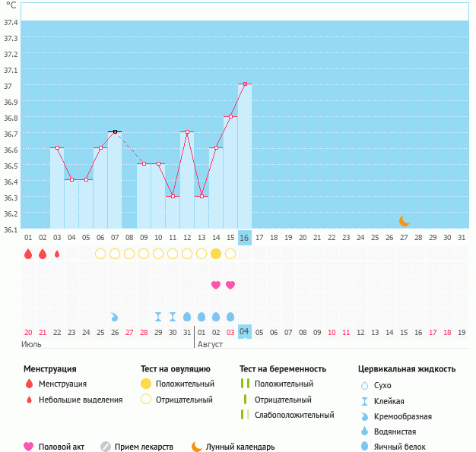Image resolution: width=476 pixels, height=452 pixels.
Task: Select the positive ovulation test on day 14
Action: coord(216,254)
